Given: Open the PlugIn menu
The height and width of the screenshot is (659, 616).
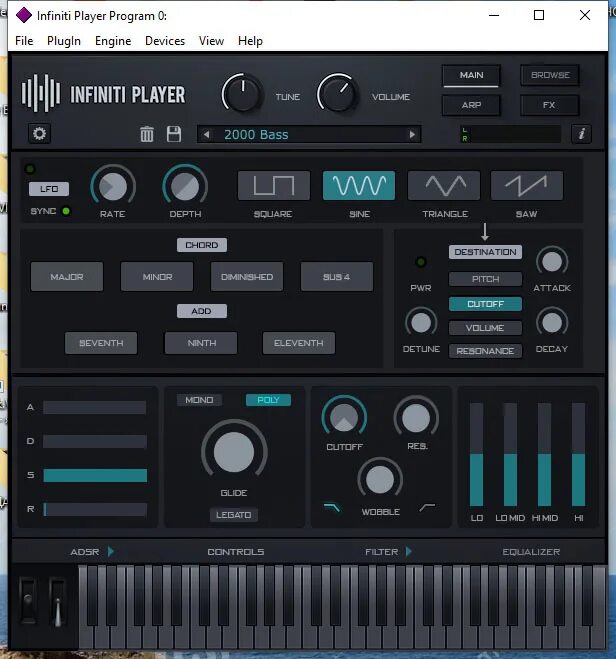Looking at the screenshot, I should 64,41.
